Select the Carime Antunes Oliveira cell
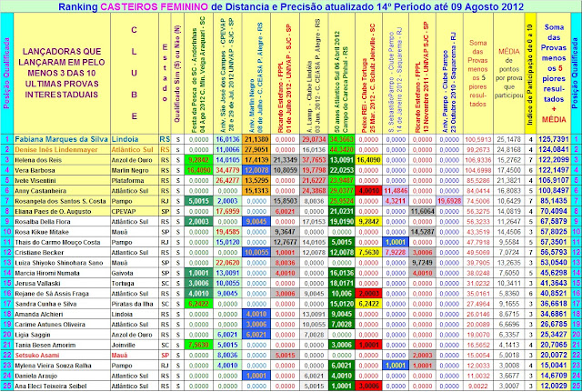 tap(62, 325)
